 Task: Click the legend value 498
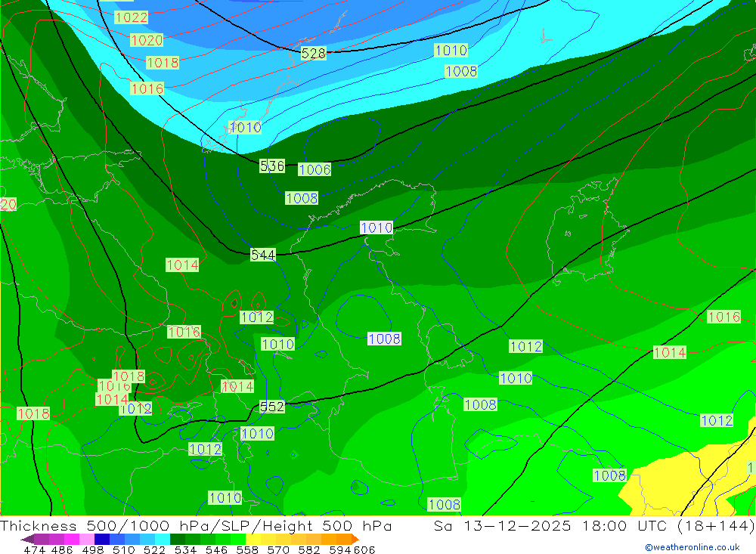click(93, 549)
